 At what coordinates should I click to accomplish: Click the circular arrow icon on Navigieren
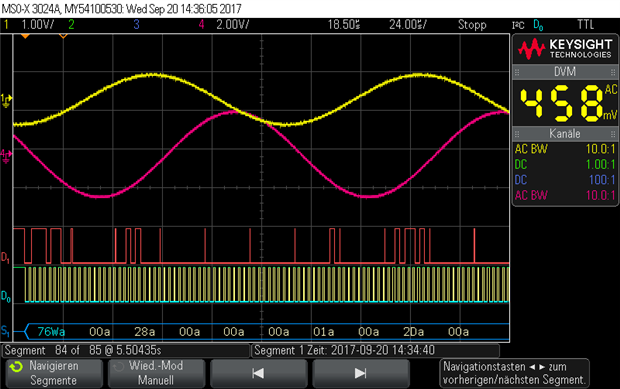point(17,367)
